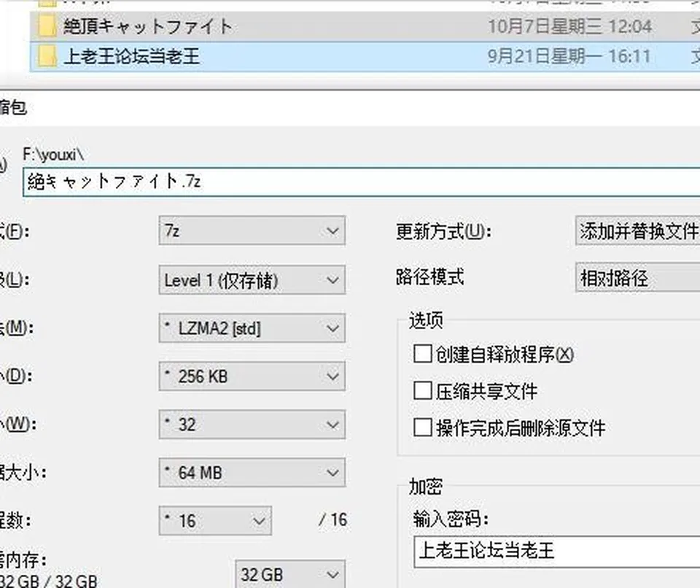This screenshot has width=700, height=588.
Task: Click the folder icon beside 上老王论坛当老王 in file list
Action: click(x=47, y=56)
